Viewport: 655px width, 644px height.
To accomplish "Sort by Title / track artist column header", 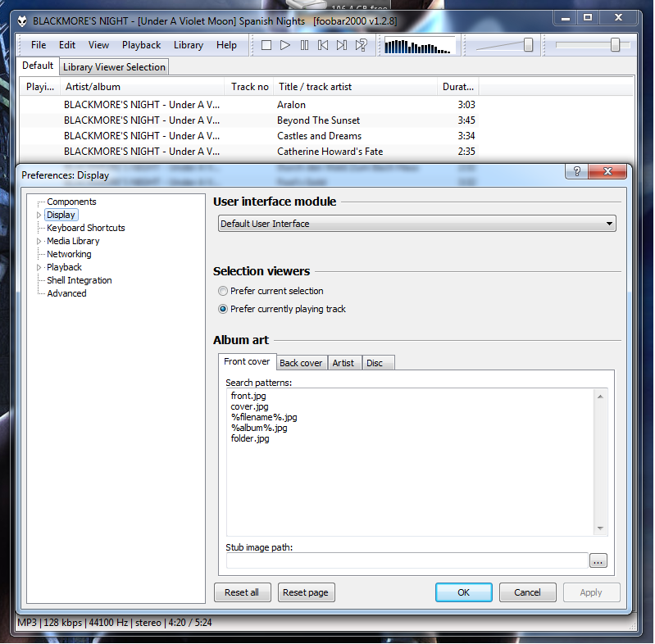I will pyautogui.click(x=355, y=87).
